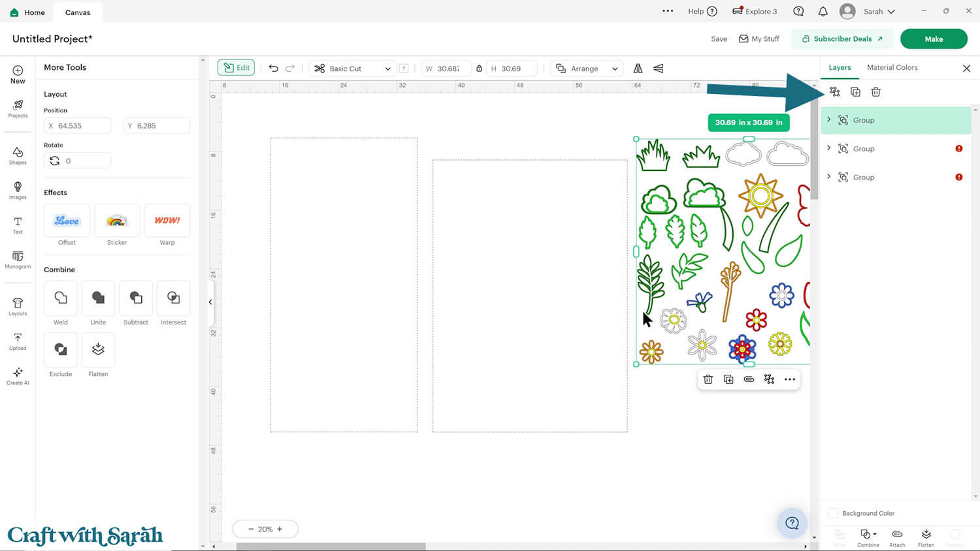Click the Weld combine tool
The image size is (980, 551).
tap(61, 298)
